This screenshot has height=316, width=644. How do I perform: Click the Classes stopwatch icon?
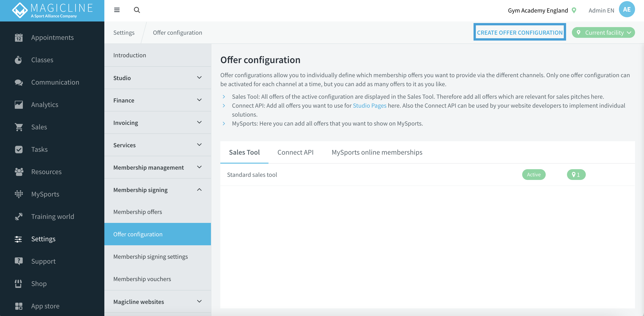click(18, 60)
